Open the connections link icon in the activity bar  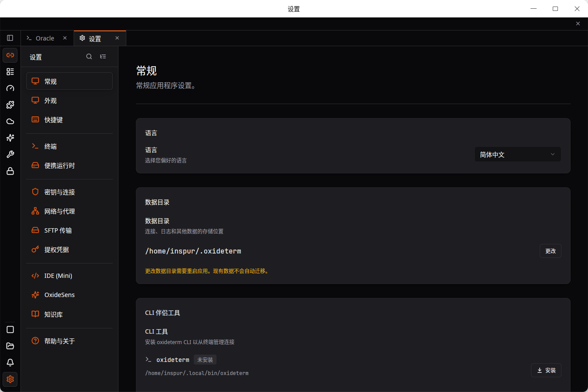pyautogui.click(x=10, y=55)
